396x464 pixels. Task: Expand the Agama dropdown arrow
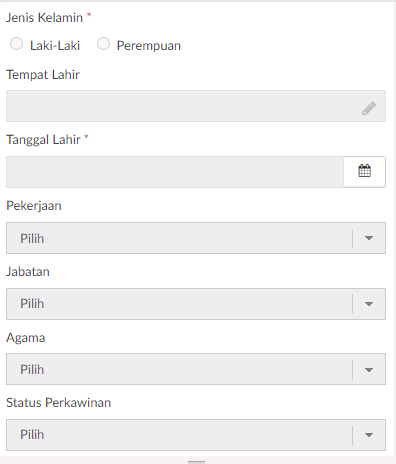[369, 370]
